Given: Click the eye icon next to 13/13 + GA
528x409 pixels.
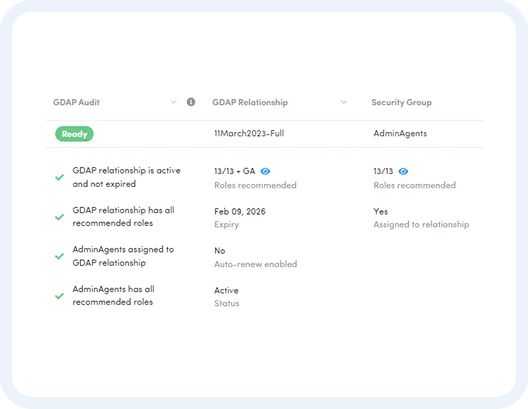Looking at the screenshot, I should point(265,171).
